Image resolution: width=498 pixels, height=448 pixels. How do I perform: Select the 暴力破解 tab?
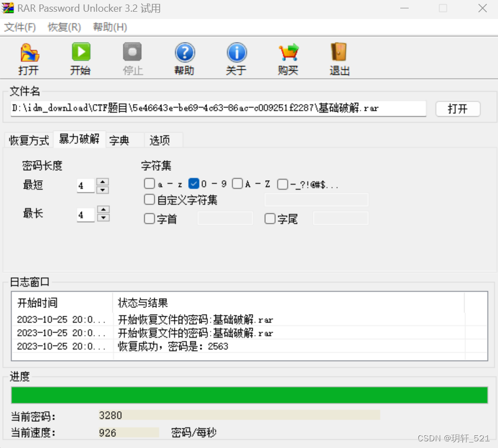79,139
